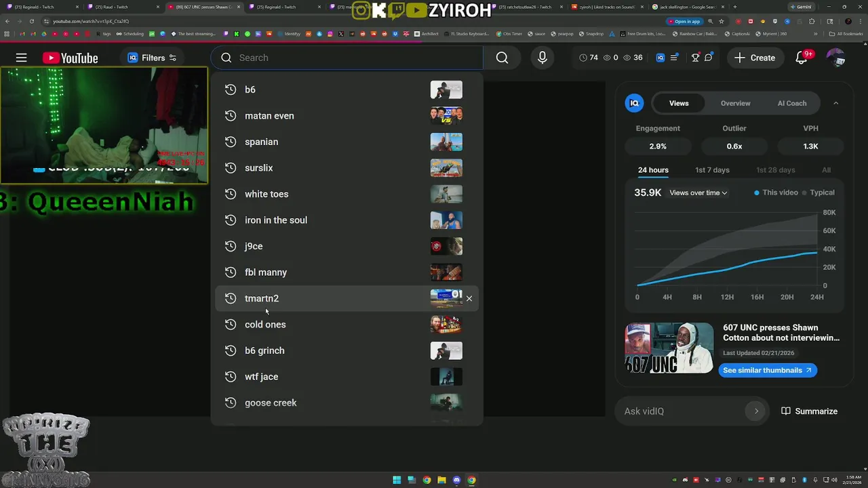The width and height of the screenshot is (868, 488).
Task: Toggle This video legend series
Action: coord(776,192)
